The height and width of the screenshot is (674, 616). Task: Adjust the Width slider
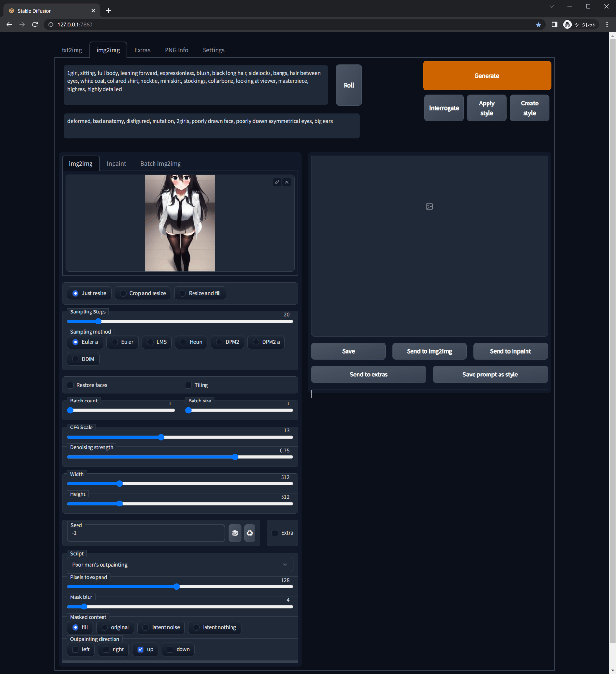coord(180,484)
